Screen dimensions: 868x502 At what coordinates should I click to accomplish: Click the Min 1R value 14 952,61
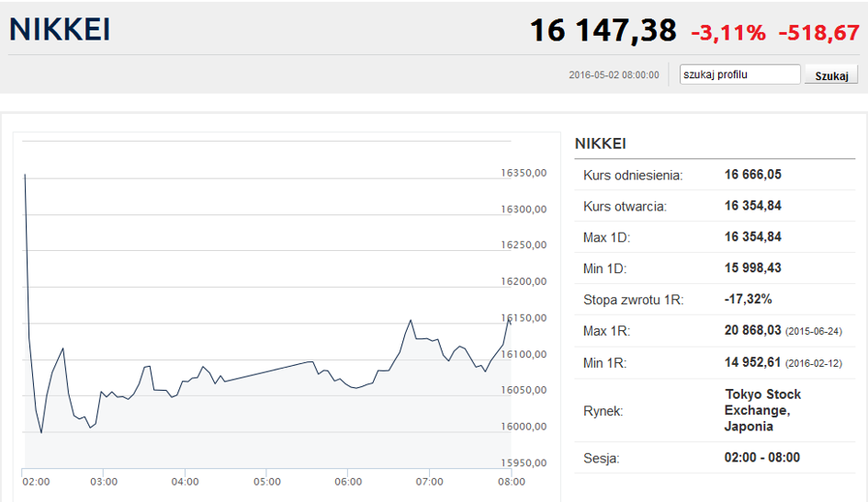pos(753,362)
